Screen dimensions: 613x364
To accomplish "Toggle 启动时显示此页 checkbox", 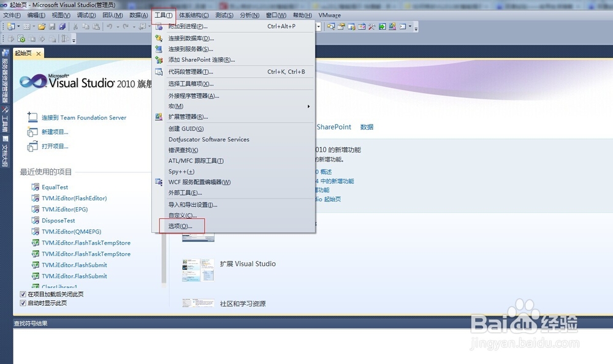I will pyautogui.click(x=23, y=303).
